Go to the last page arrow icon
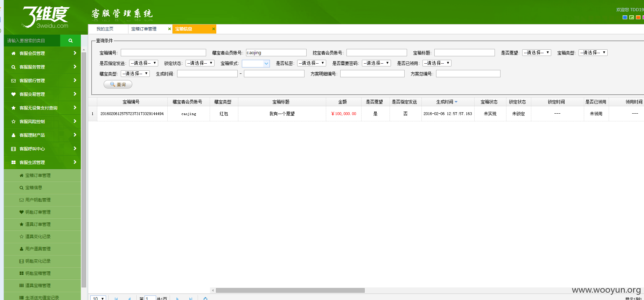The image size is (644, 300). pyautogui.click(x=191, y=298)
